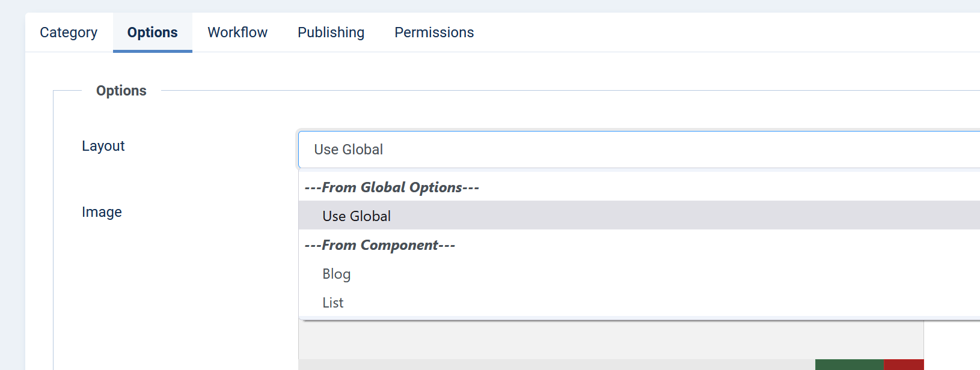Collapse the Layout dropdown showing Use Global

639,150
